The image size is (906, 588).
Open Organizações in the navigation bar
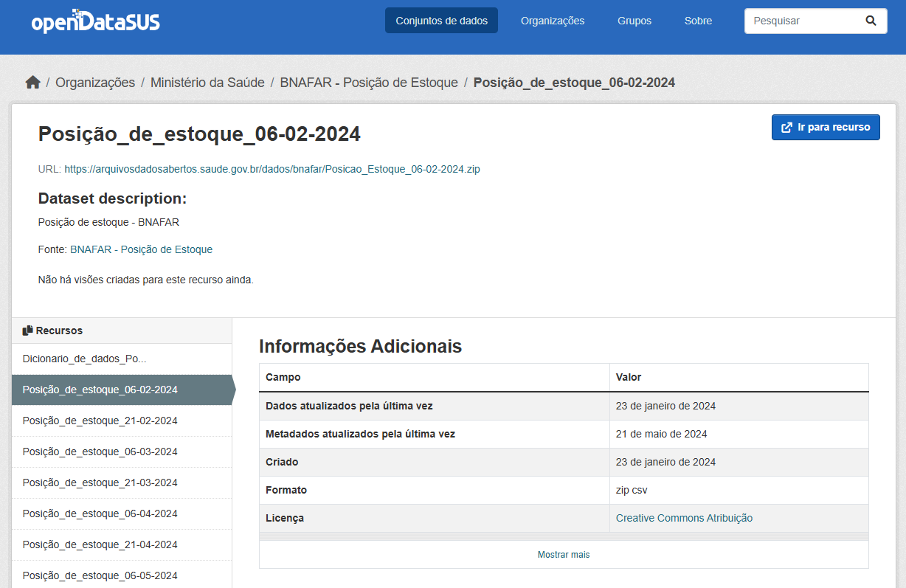(553, 21)
